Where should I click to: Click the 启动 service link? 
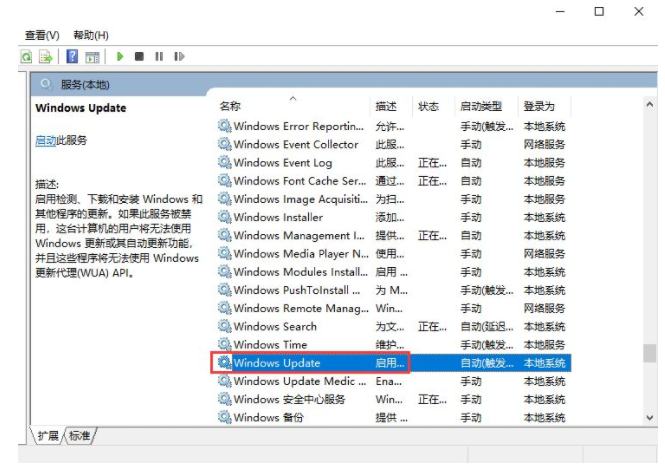pyautogui.click(x=45, y=141)
